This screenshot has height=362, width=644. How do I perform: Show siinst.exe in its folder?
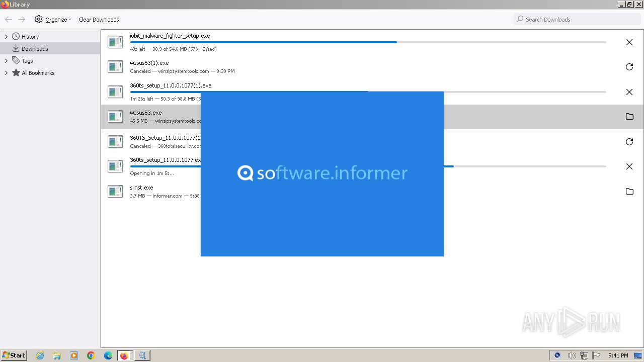[629, 192]
